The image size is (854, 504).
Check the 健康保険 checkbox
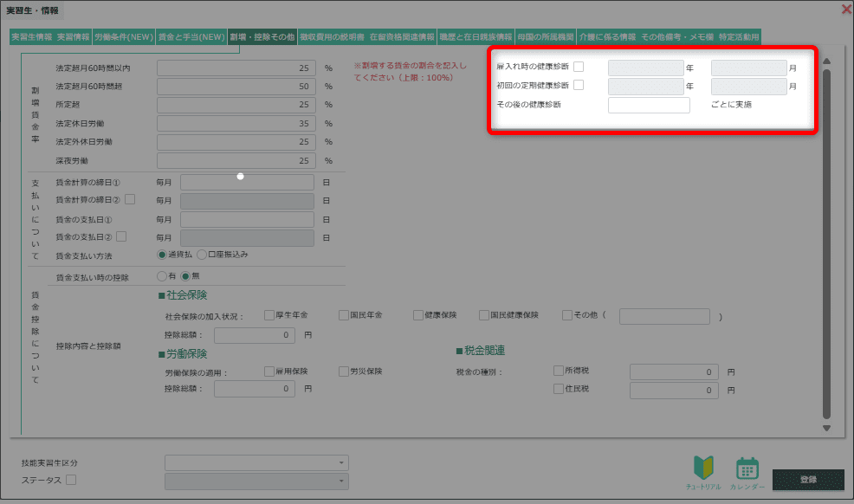[x=418, y=315]
